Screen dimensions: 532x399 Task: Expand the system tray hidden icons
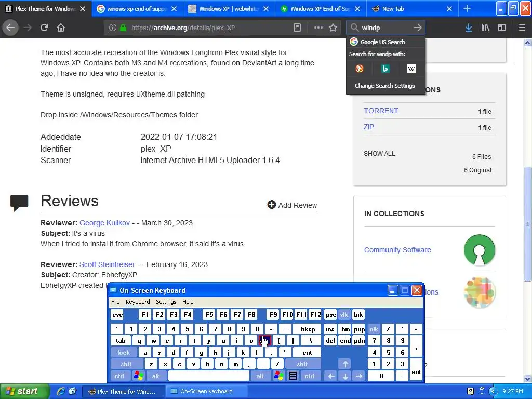(493, 392)
